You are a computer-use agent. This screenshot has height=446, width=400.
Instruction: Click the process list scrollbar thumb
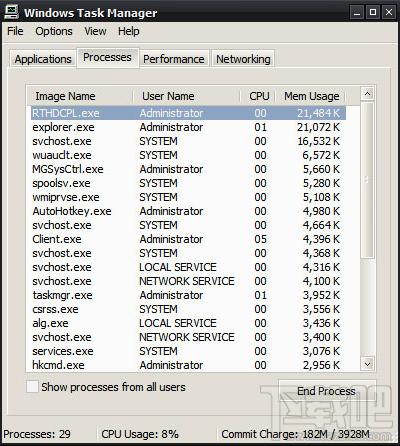(367, 180)
